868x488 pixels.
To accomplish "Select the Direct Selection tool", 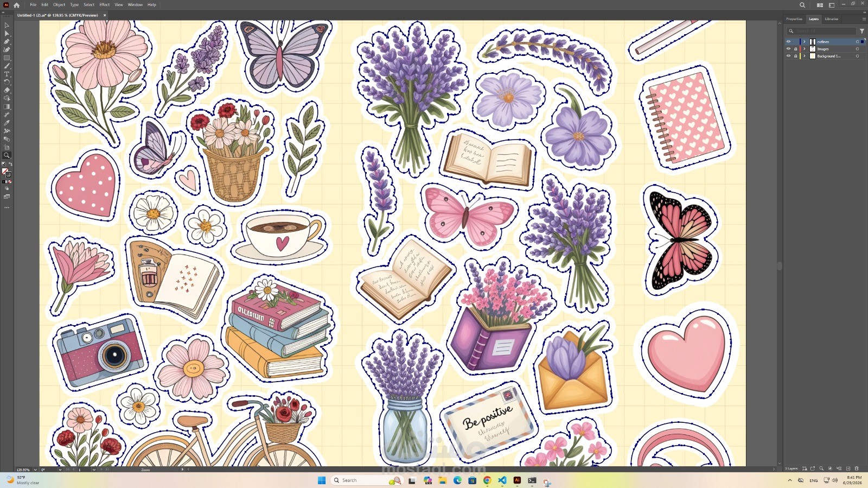I will (x=7, y=34).
